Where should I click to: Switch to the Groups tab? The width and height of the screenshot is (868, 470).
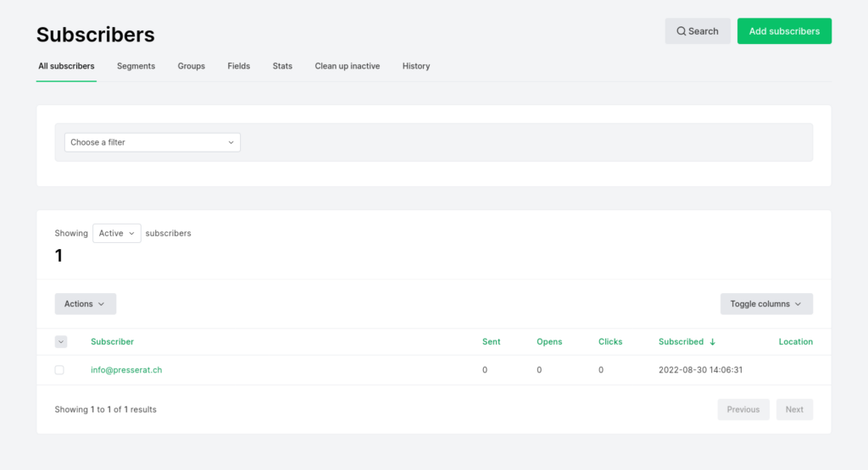(x=191, y=66)
